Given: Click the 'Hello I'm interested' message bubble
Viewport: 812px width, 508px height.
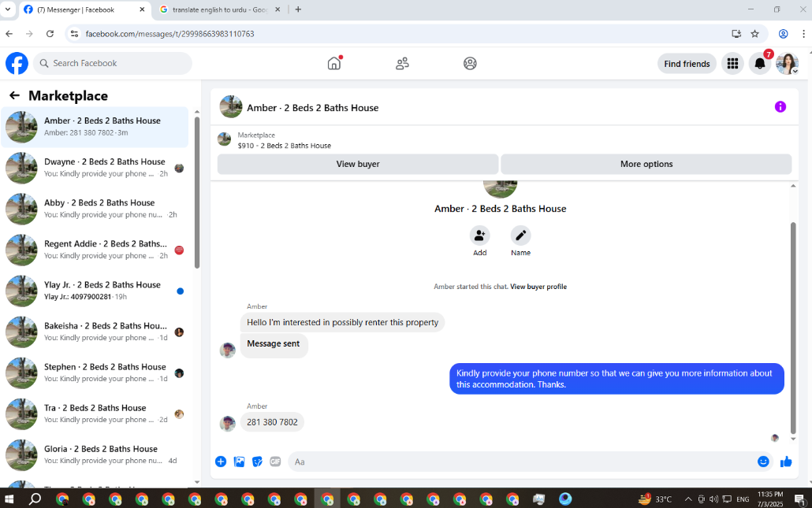Looking at the screenshot, I should click(342, 322).
